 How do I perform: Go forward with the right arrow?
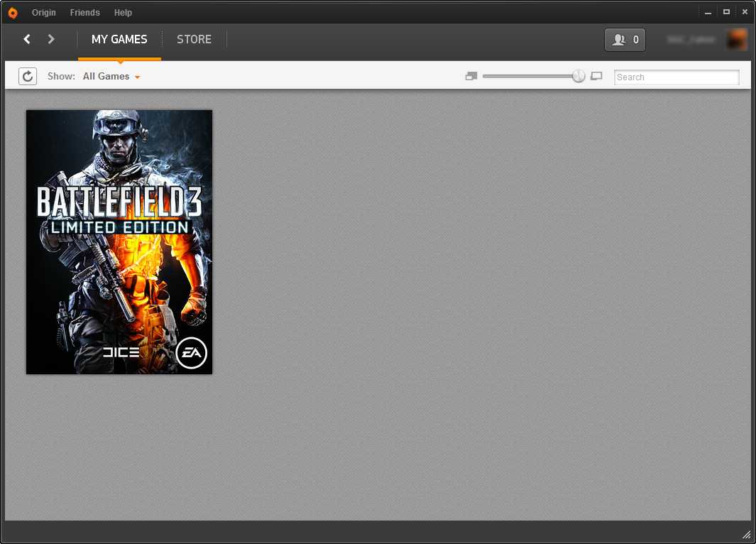(x=51, y=39)
